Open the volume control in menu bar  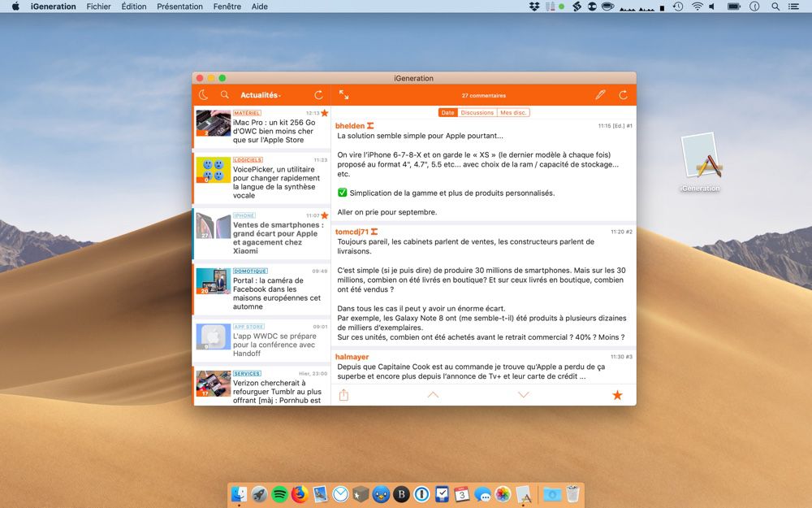[712, 7]
